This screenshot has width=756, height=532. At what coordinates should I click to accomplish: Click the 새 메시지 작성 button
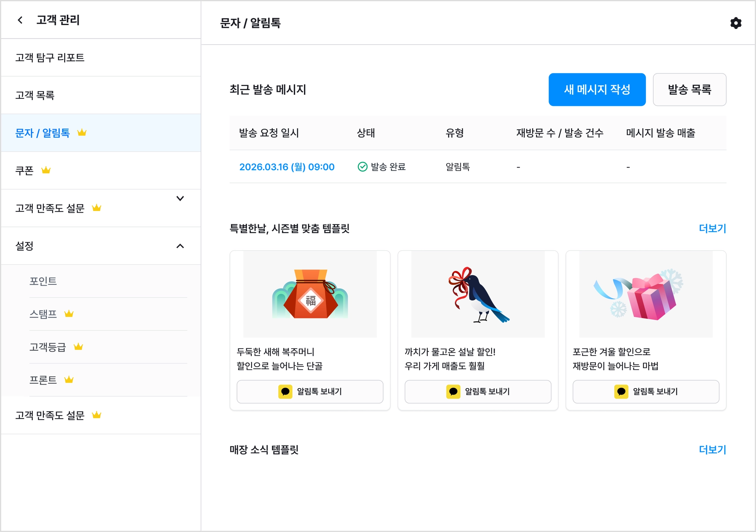(597, 90)
